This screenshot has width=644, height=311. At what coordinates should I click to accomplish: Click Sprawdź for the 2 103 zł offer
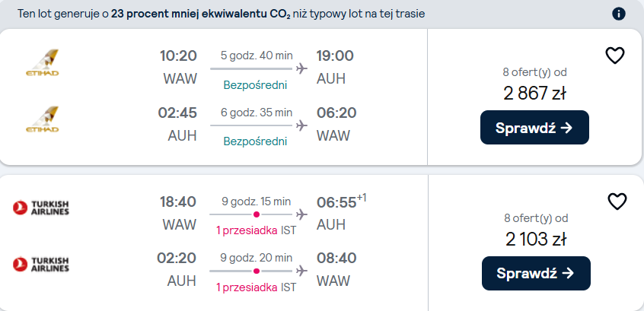click(536, 273)
